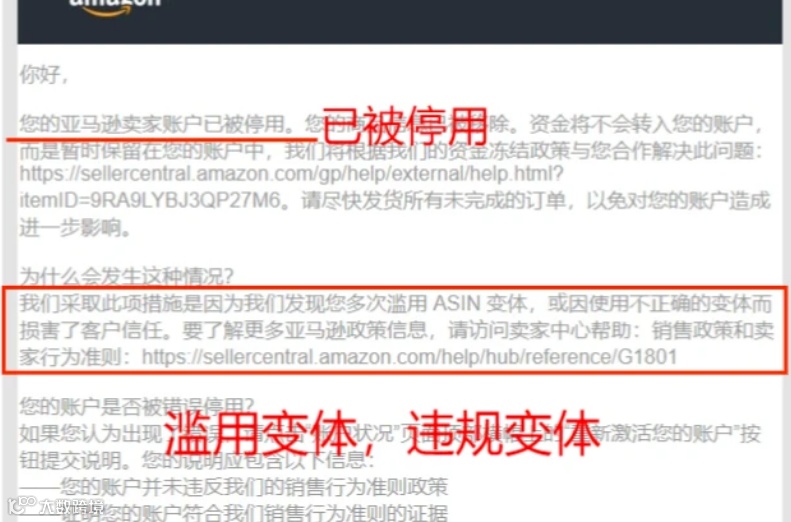Click the red "滥用变体" annotation text
The height and width of the screenshot is (522, 791).
click(x=261, y=433)
